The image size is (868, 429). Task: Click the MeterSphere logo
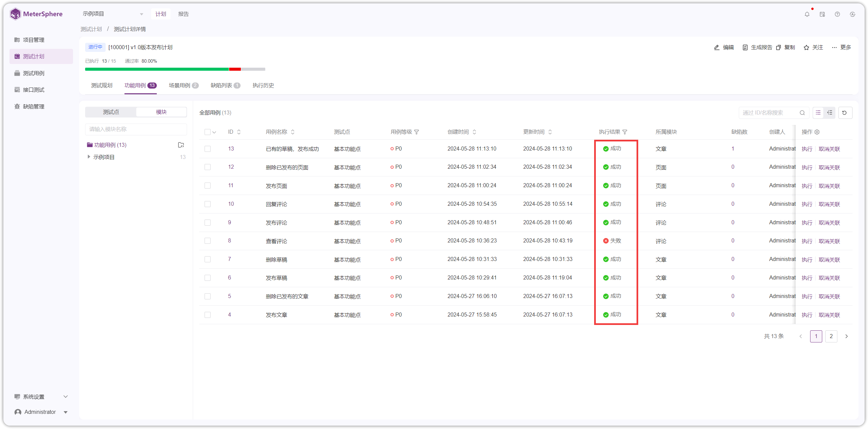[x=36, y=14]
